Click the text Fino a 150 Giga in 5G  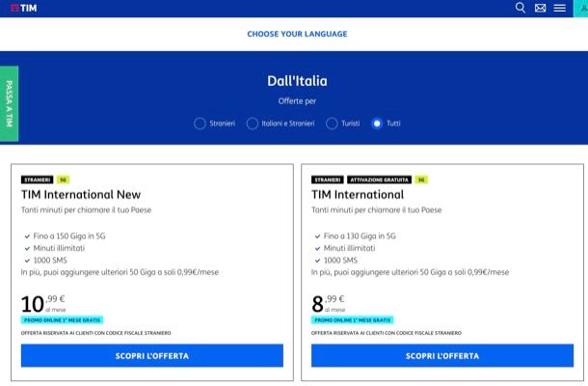69,235
